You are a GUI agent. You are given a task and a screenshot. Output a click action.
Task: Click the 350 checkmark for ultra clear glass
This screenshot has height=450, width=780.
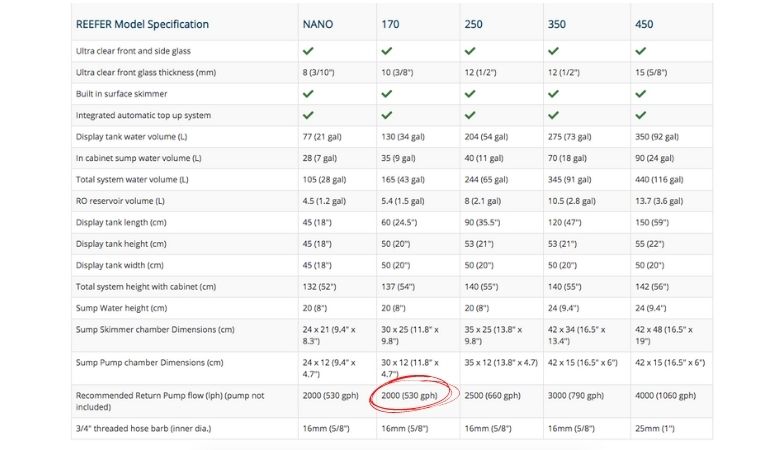pyautogui.click(x=553, y=51)
